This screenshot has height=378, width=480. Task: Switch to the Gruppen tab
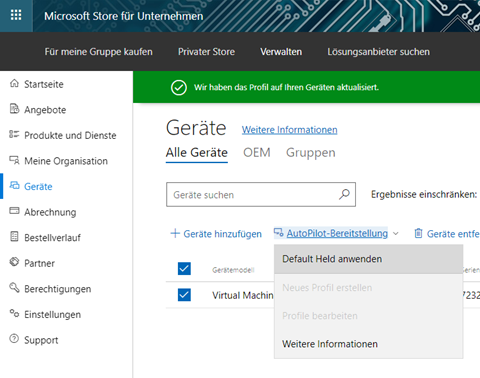(x=311, y=153)
